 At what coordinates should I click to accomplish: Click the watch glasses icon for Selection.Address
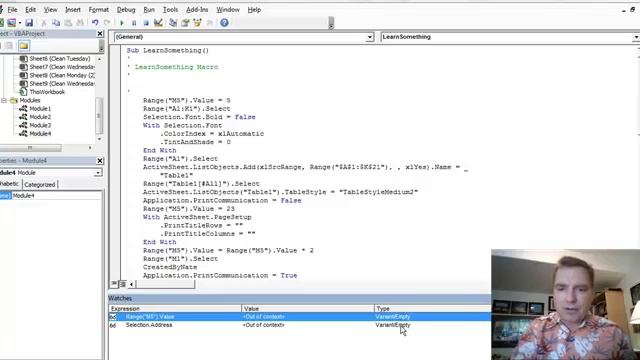[113, 325]
